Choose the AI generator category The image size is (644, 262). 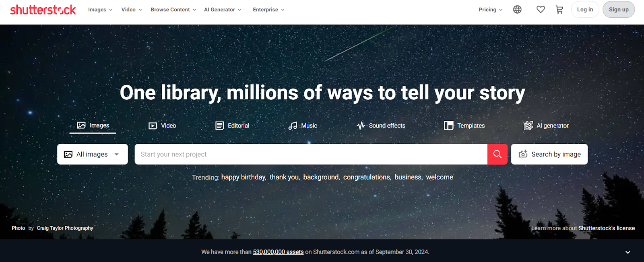(546, 126)
